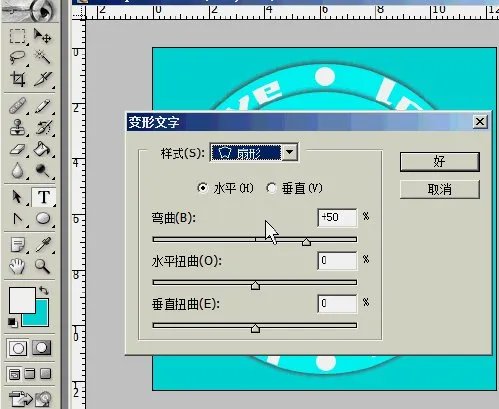Click the 水平扭曲 value input field
499x409 pixels.
click(337, 261)
